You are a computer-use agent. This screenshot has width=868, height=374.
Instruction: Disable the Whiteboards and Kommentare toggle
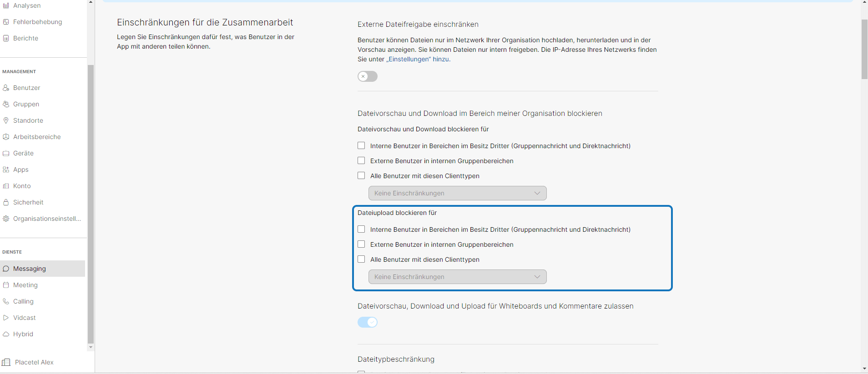pos(367,322)
